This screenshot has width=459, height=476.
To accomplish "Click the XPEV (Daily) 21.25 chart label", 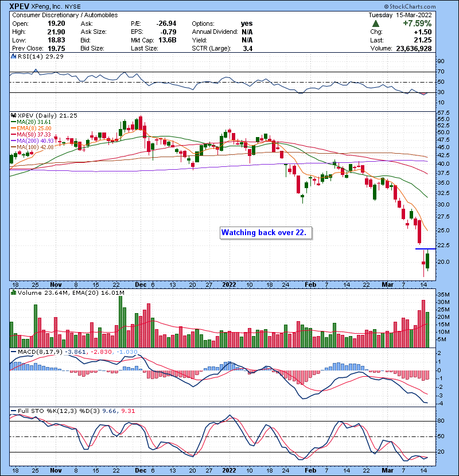I will click(x=48, y=115).
